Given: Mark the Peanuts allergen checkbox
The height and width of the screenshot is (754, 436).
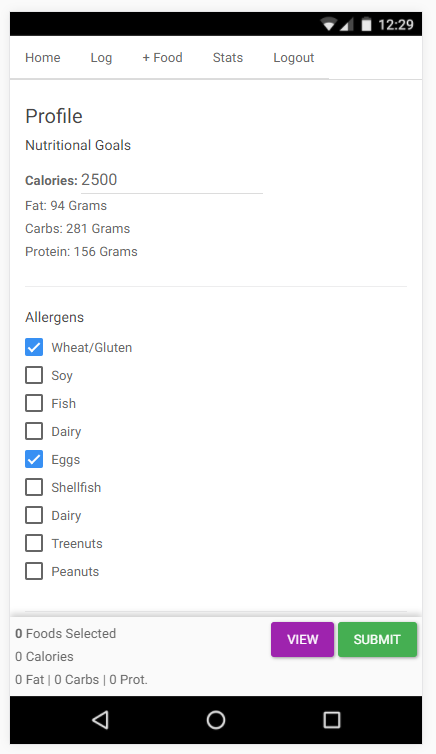Looking at the screenshot, I should (34, 571).
